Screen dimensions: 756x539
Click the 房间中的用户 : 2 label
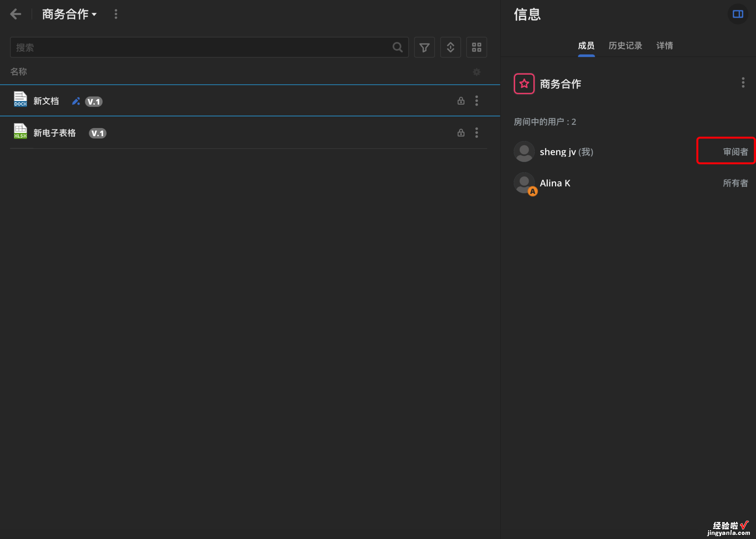[545, 122]
